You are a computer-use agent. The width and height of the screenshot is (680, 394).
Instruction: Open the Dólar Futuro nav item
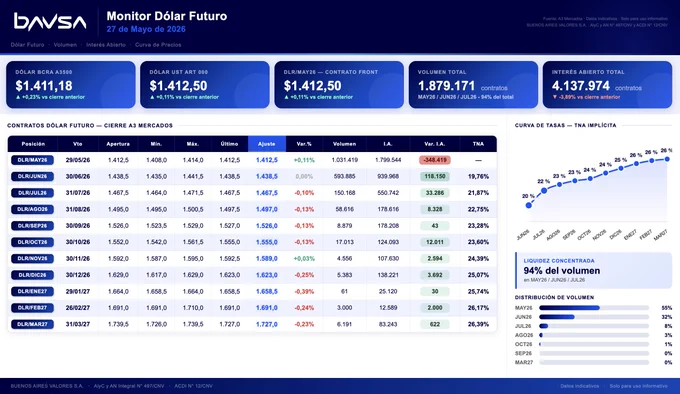click(x=27, y=45)
